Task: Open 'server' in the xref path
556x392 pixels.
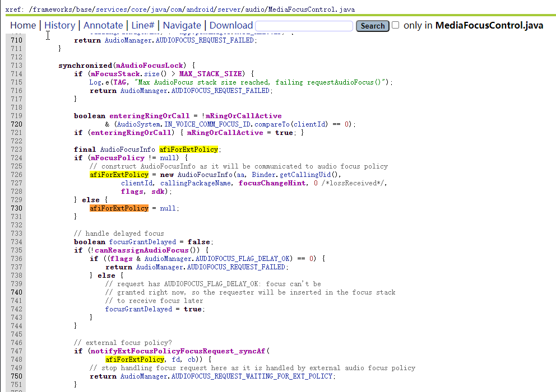Action: click(x=230, y=10)
